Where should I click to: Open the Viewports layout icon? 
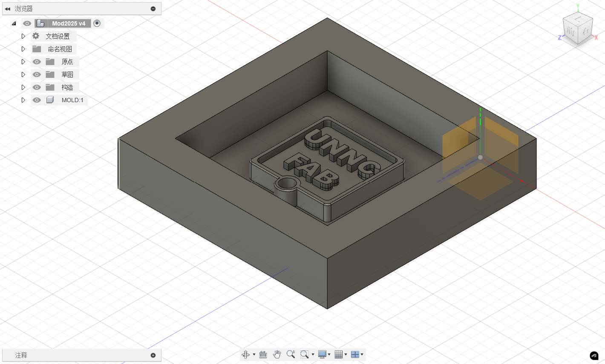pos(355,354)
